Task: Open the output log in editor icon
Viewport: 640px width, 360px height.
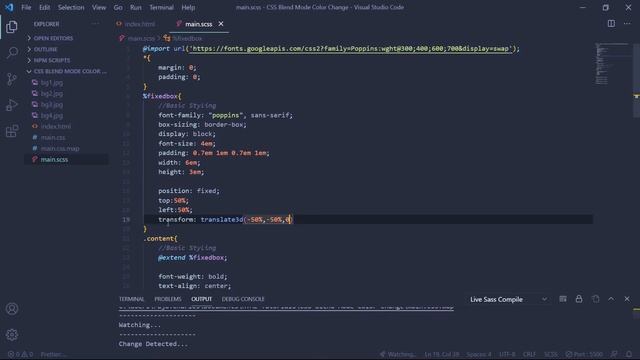Action: [596, 299]
